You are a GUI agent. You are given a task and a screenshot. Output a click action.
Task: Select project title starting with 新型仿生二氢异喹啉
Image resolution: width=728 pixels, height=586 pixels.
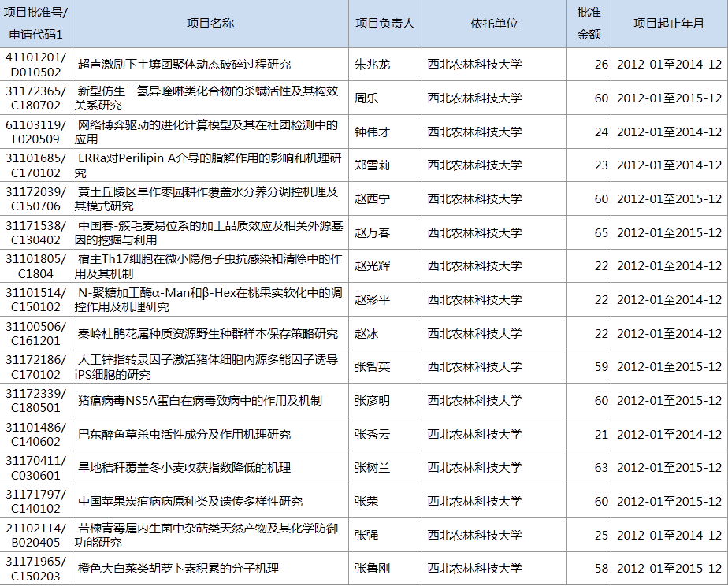click(x=206, y=98)
